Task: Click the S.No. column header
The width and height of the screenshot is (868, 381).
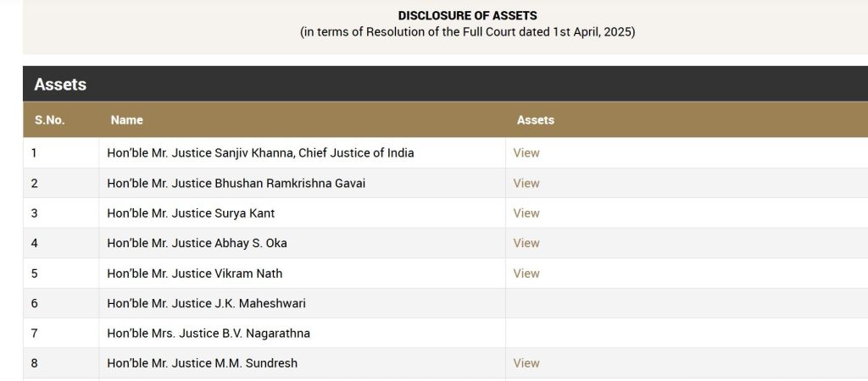Action: coord(49,120)
